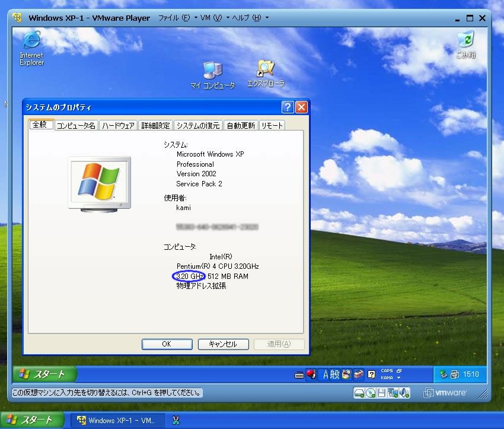
Task: Open the guest スタート menu
Action: point(44,374)
